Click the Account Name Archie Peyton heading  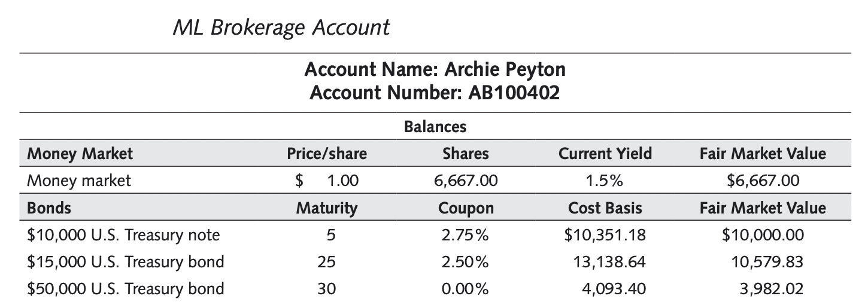tap(435, 70)
